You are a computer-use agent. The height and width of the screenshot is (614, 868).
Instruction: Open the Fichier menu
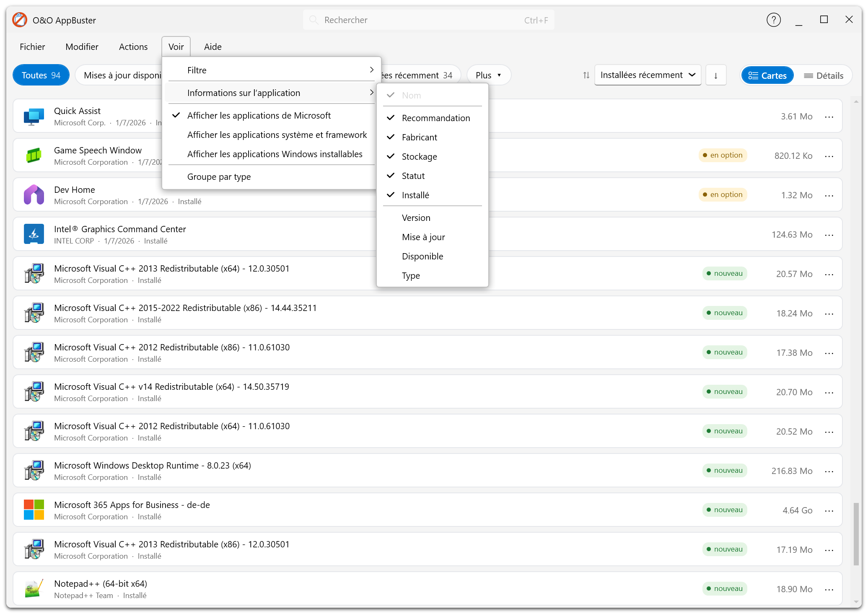(32, 47)
